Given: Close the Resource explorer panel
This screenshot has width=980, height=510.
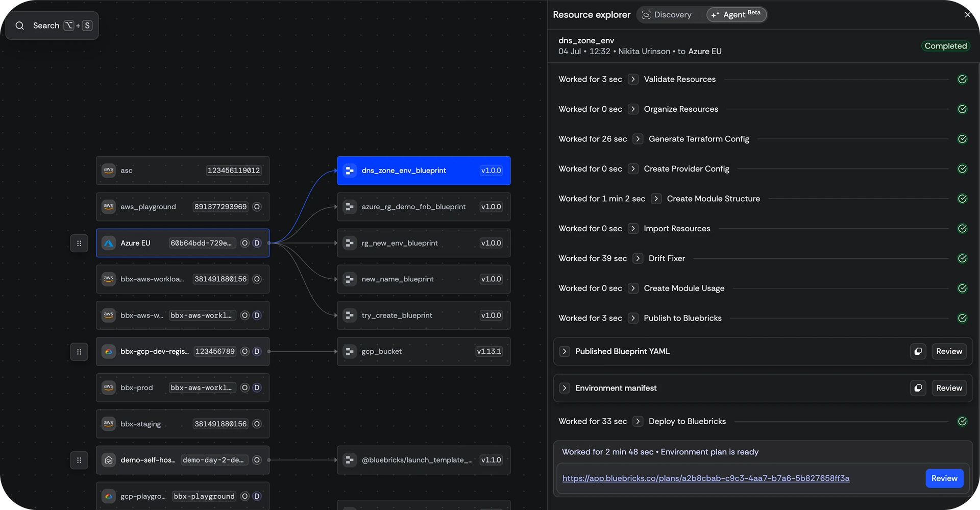Looking at the screenshot, I should coord(967,15).
